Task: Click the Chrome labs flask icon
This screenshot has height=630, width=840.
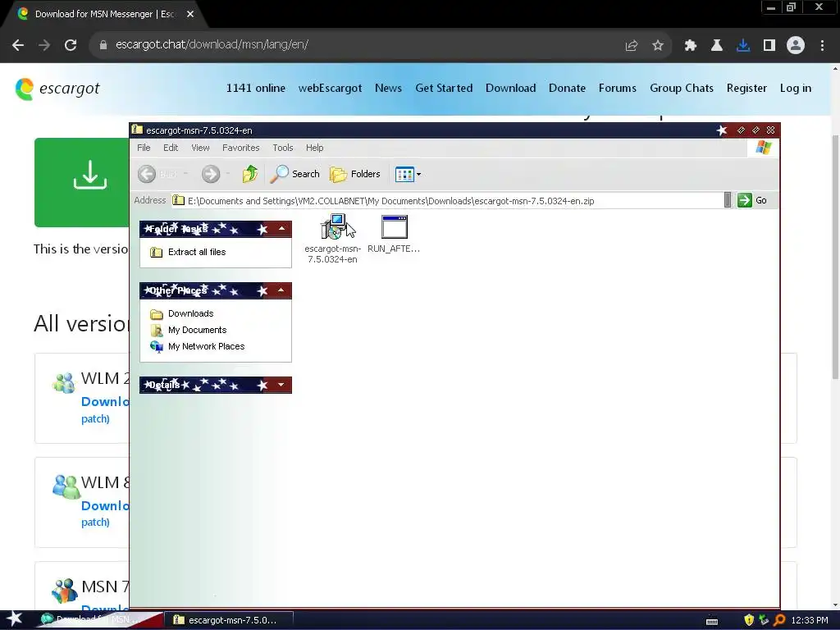Action: (716, 46)
